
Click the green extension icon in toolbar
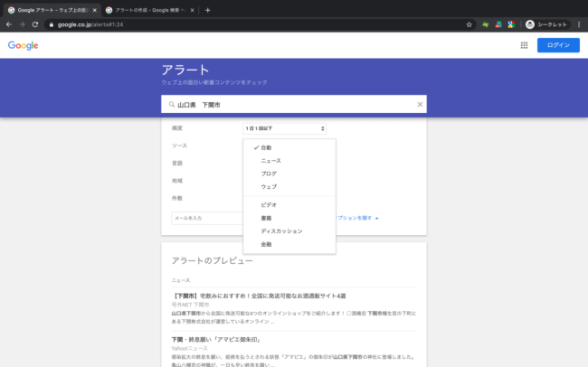[485, 24]
